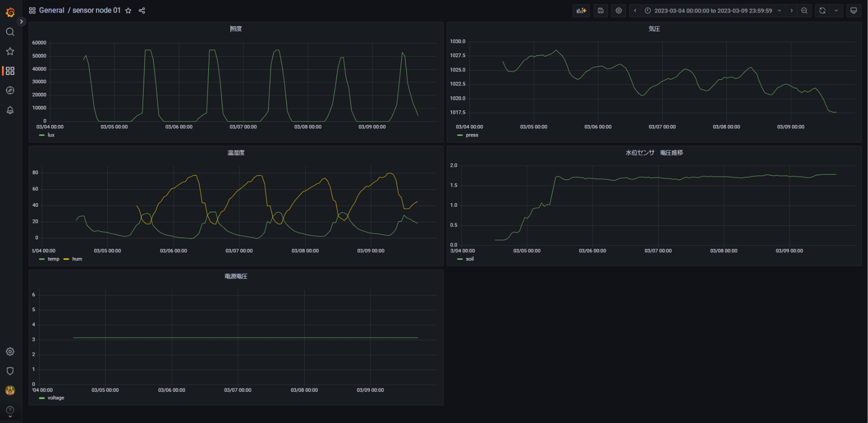The height and width of the screenshot is (423, 868).
Task: Toggle the temp series in the legend
Action: (x=53, y=259)
